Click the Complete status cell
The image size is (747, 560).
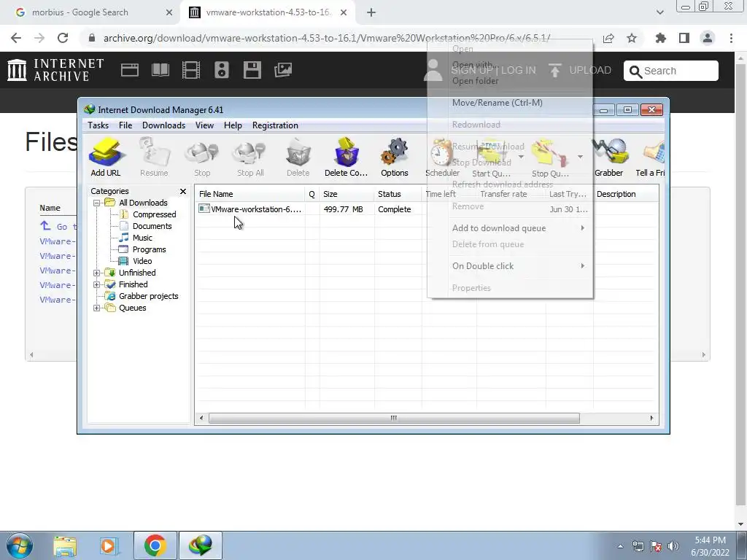click(x=395, y=209)
